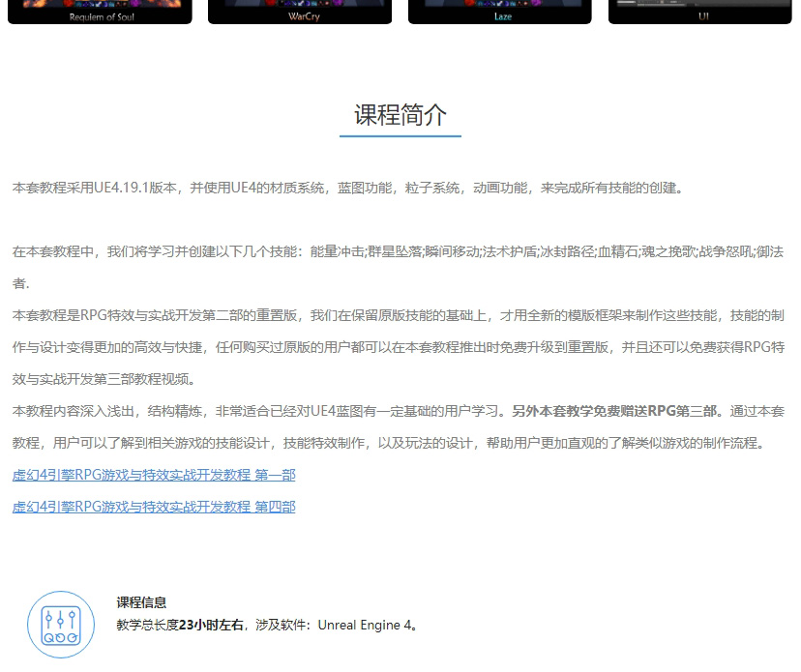This screenshot has width=801, height=672.
Task: Open the Requiem of Soul thumbnail
Action: click(x=101, y=12)
